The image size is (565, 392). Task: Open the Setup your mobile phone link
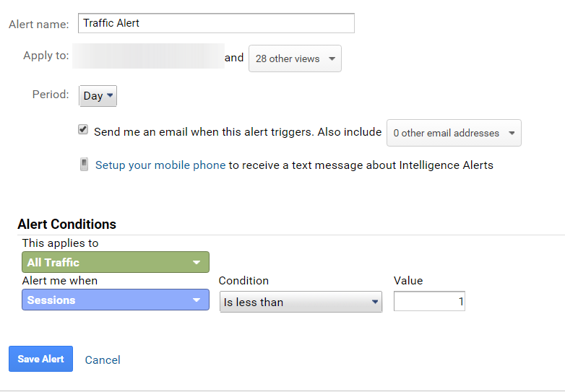click(x=160, y=165)
